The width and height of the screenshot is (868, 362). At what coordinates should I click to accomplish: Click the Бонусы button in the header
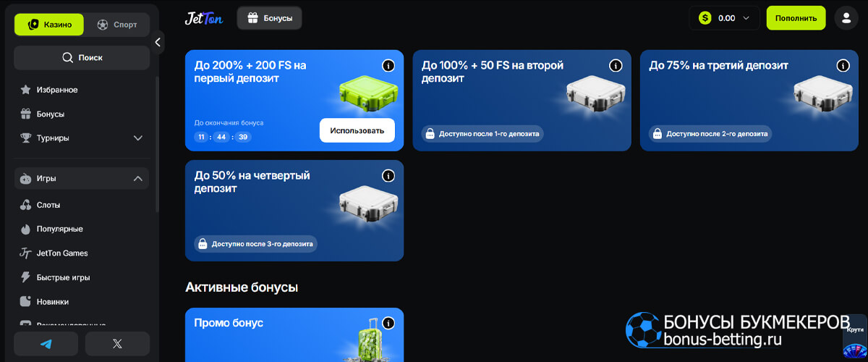[x=269, y=18]
